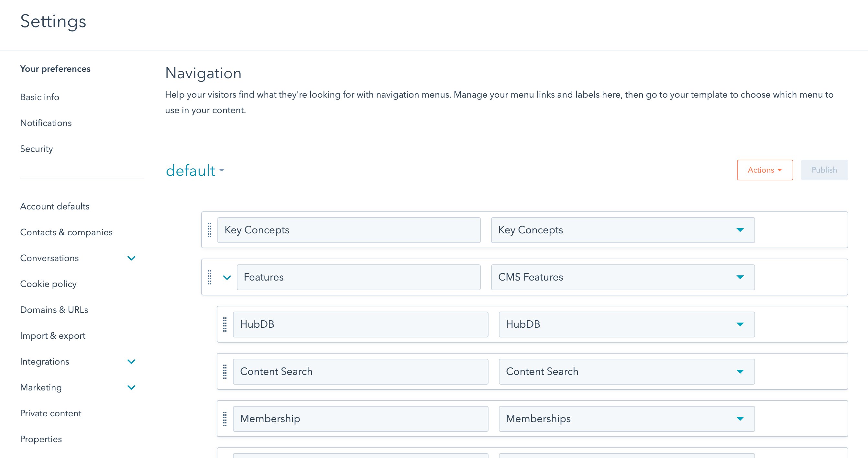The height and width of the screenshot is (458, 868).
Task: Click the HubDB label input field
Action: coord(360,324)
